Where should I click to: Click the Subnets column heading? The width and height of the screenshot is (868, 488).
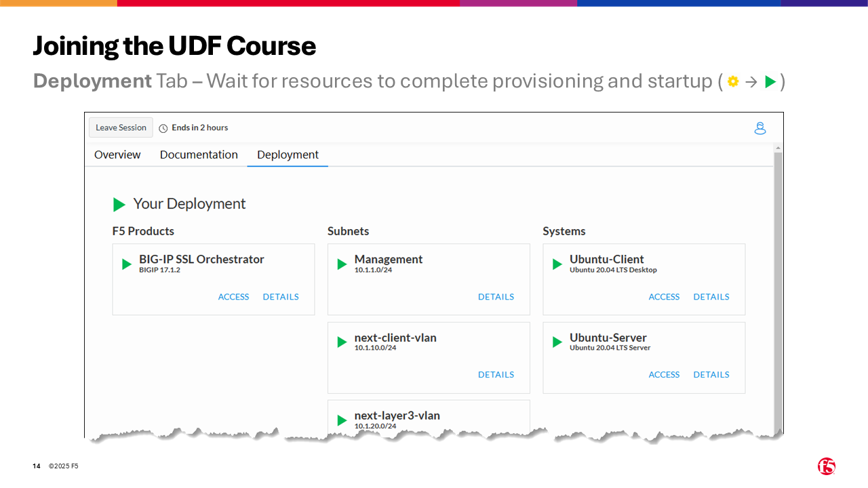pos(348,231)
